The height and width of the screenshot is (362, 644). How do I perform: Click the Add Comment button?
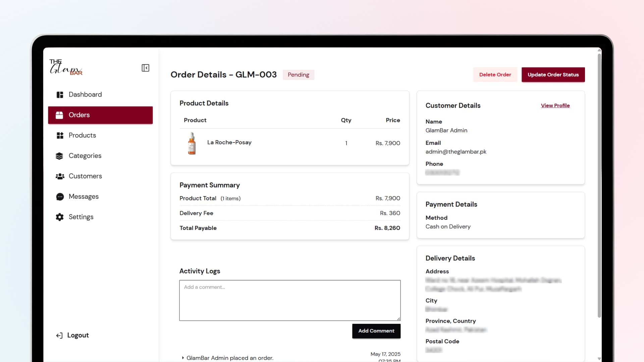click(376, 331)
